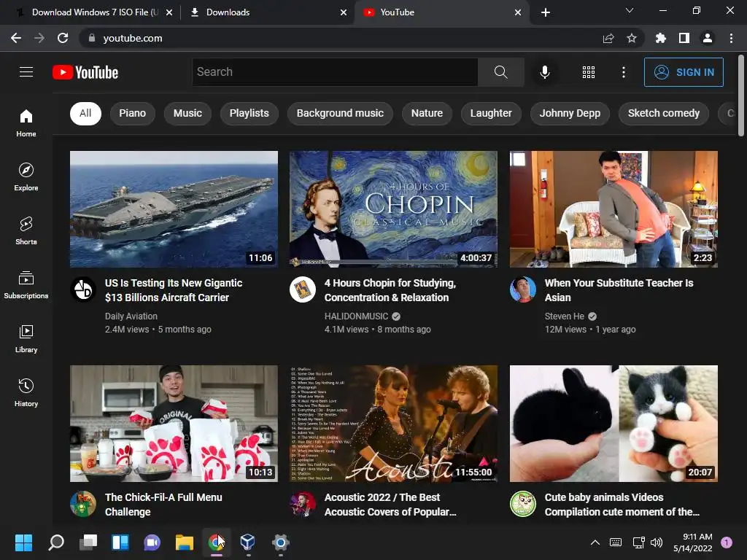Select the Piano filter chip
Screen dimensions: 747x560
tap(133, 113)
